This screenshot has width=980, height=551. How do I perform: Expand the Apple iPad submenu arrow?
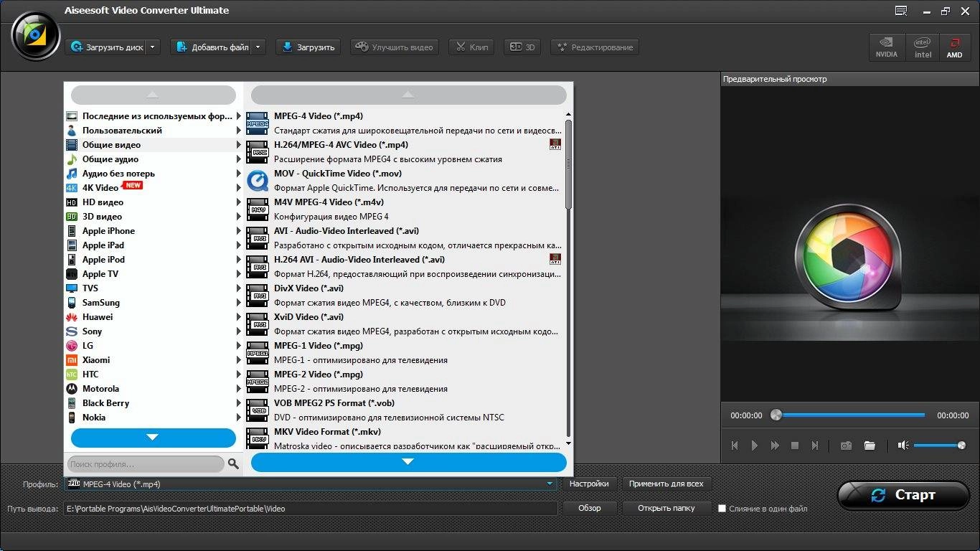pos(239,245)
